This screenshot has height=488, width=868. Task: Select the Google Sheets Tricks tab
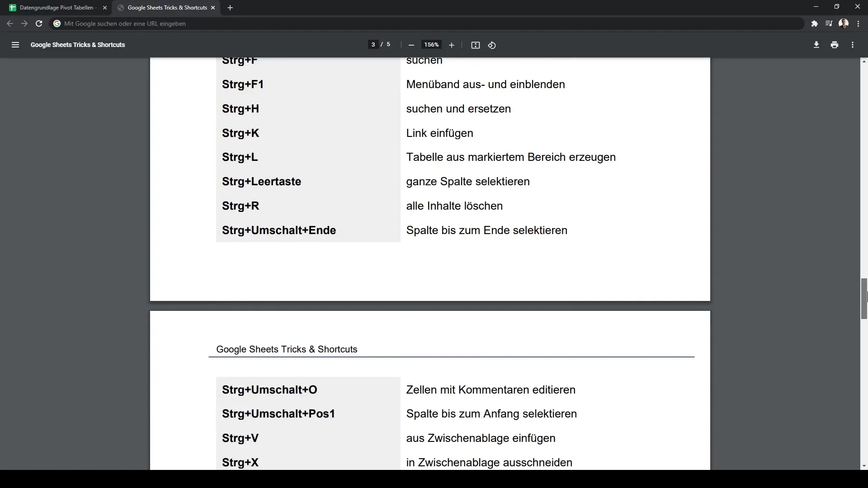(166, 7)
